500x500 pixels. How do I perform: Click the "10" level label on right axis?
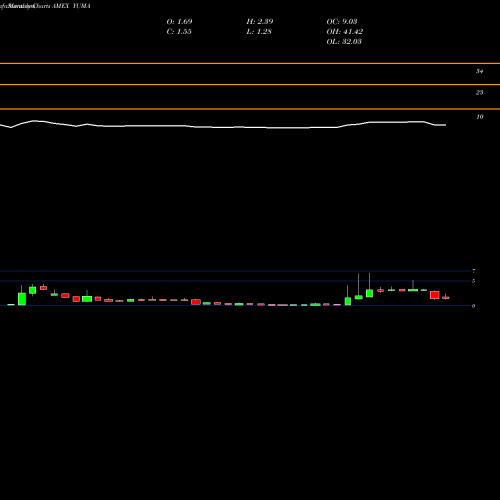tap(479, 117)
